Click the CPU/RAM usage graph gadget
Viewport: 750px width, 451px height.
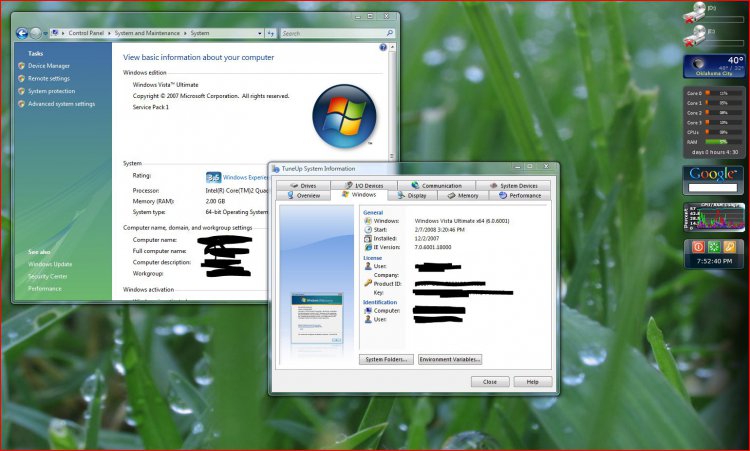714,217
